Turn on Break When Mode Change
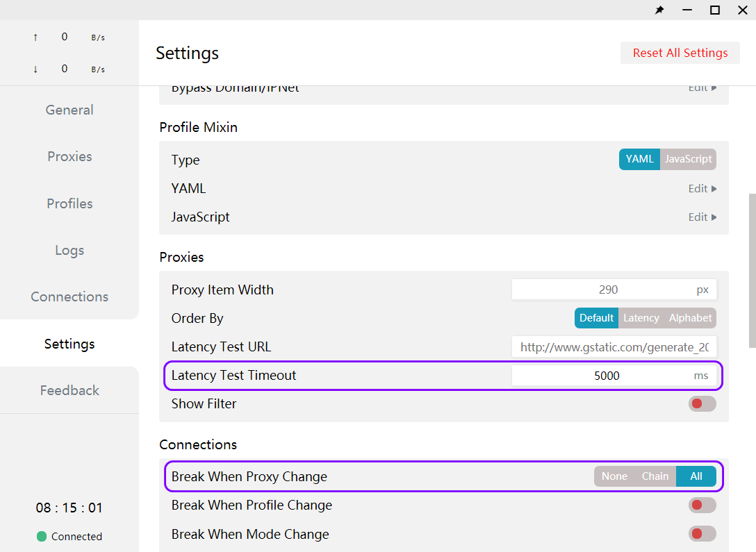The height and width of the screenshot is (552, 756). click(702, 534)
